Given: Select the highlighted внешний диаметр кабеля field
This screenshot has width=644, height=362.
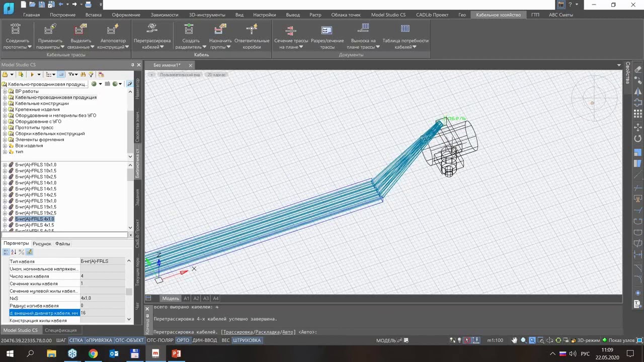Looking at the screenshot, I should coord(44,313).
